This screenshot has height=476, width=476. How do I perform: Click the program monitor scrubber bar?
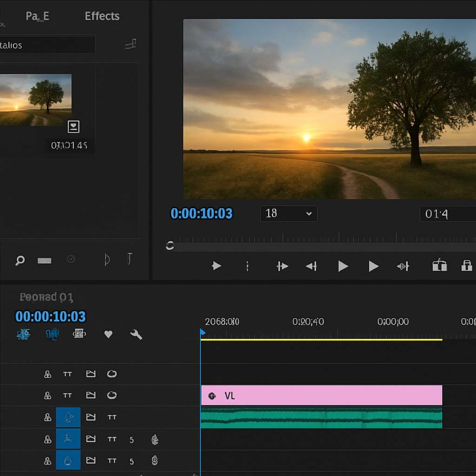tap(321, 246)
